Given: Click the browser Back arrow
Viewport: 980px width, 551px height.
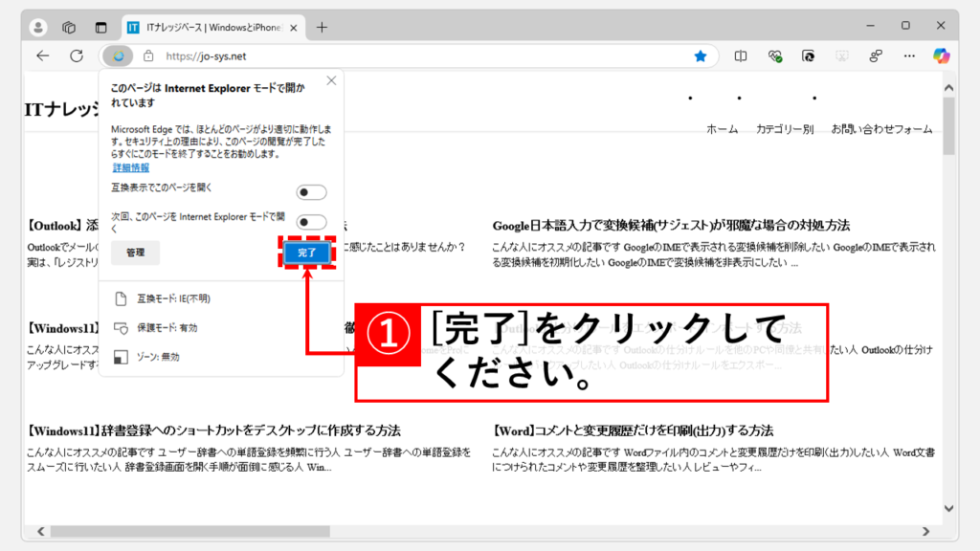Looking at the screenshot, I should tap(43, 56).
